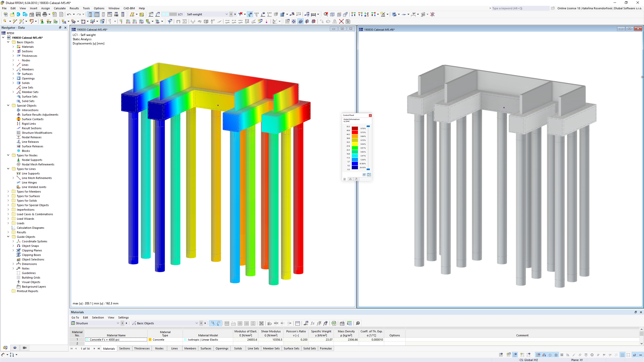
Task: Expand the Types for Surfaces section
Action: (8, 196)
